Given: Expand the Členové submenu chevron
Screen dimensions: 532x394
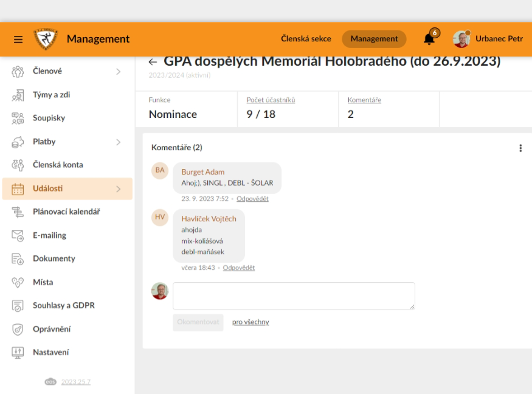Looking at the screenshot, I should tap(118, 72).
